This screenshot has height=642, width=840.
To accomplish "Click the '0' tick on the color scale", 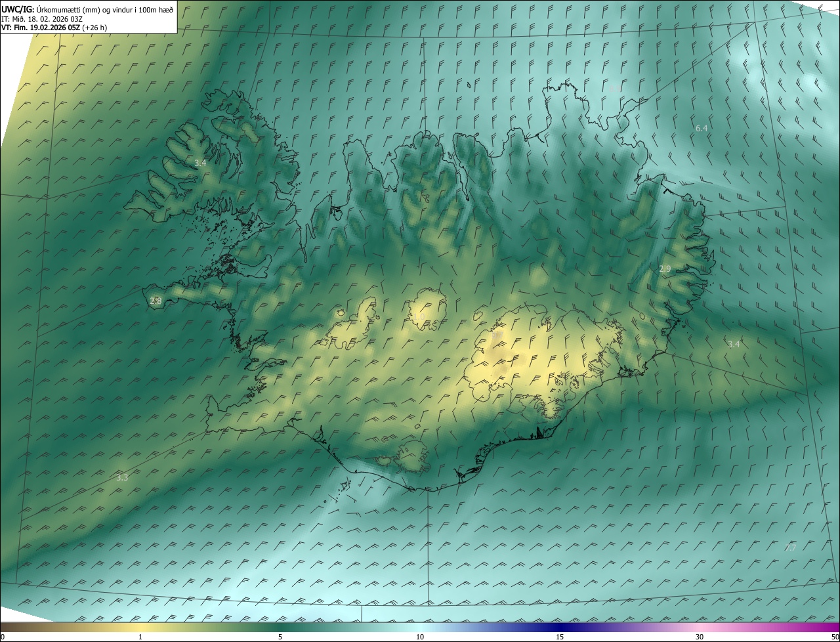I will [3, 637].
